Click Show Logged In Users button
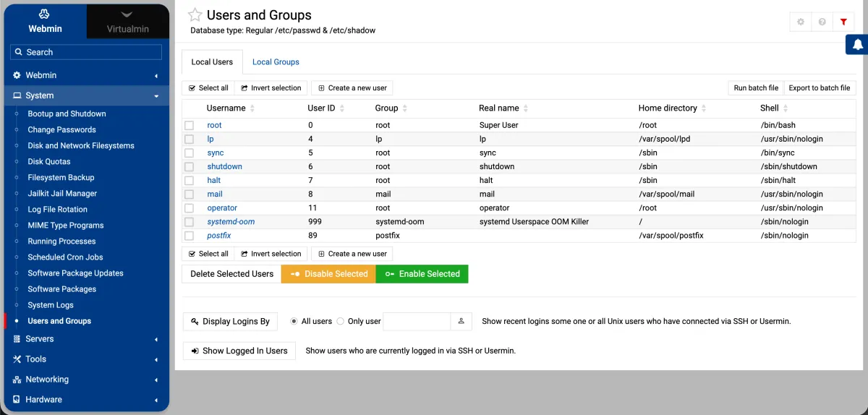The image size is (868, 415). (x=239, y=351)
